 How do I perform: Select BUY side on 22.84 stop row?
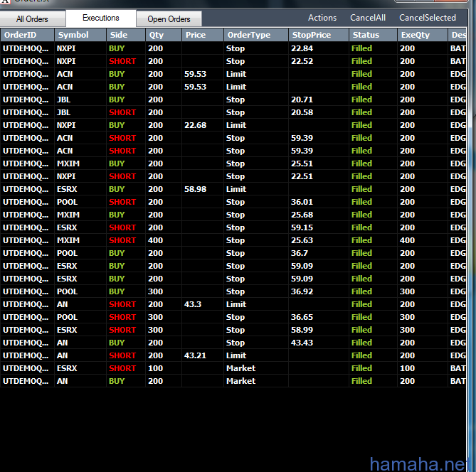coord(126,48)
